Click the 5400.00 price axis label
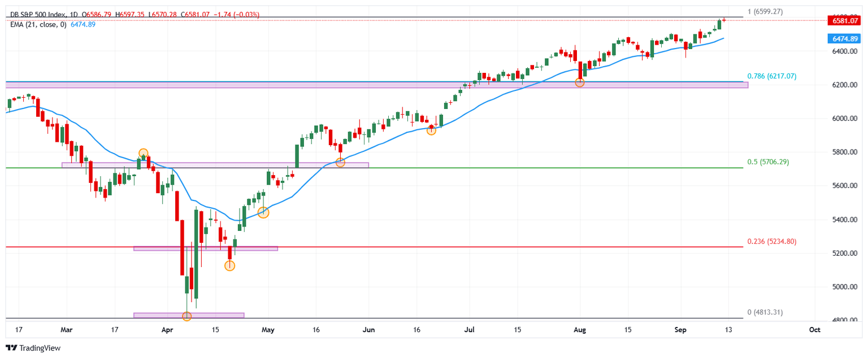Viewport: 868px width, 358px height. [x=844, y=220]
